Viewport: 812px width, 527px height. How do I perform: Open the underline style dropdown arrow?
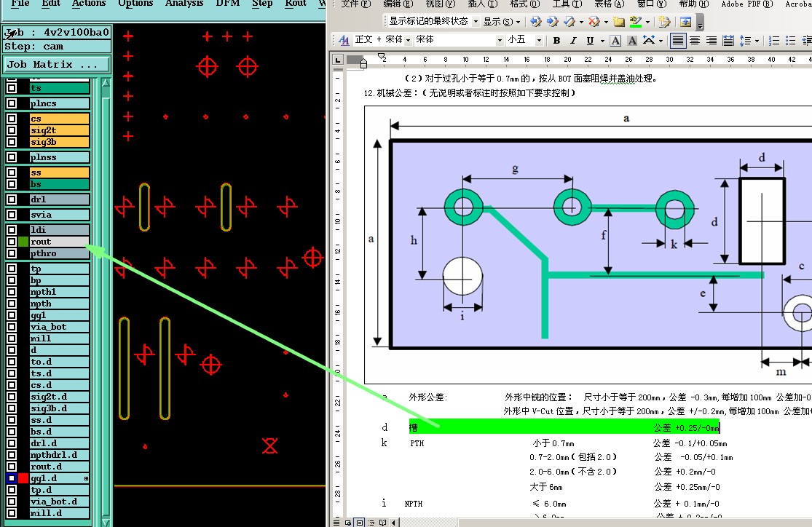pos(602,40)
